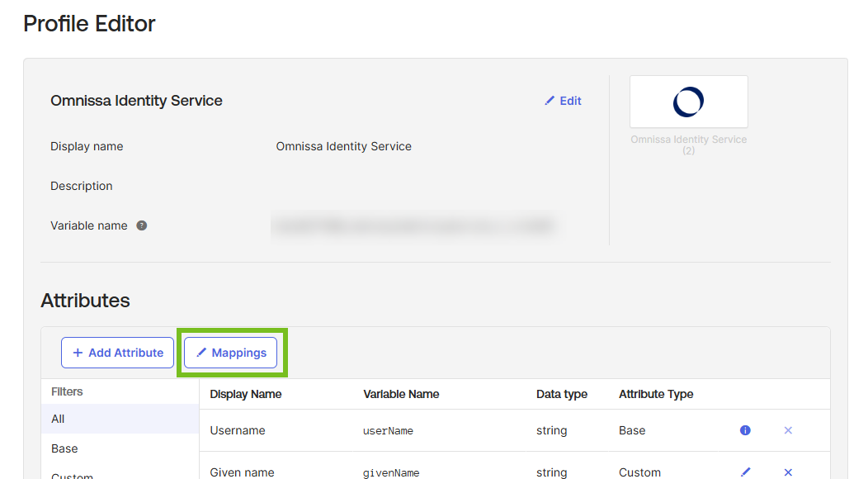Select the Username display name cell
Screen dimensions: 868x479
[238, 430]
